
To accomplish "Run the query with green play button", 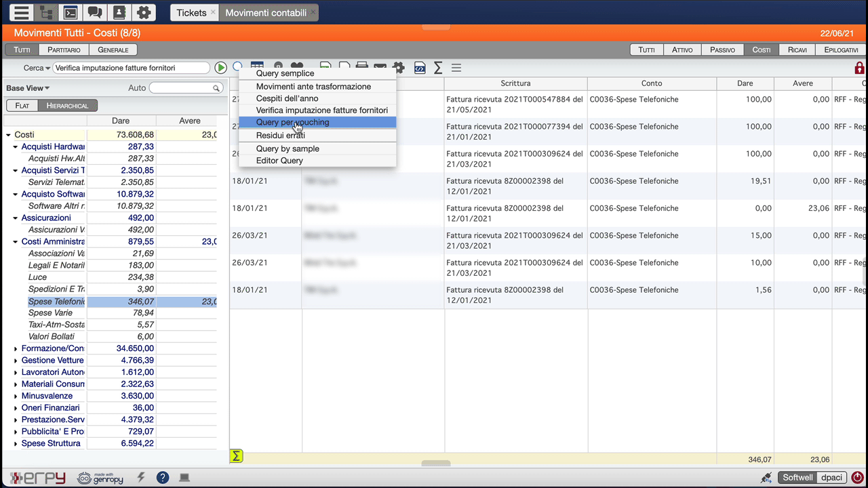I will click(220, 68).
